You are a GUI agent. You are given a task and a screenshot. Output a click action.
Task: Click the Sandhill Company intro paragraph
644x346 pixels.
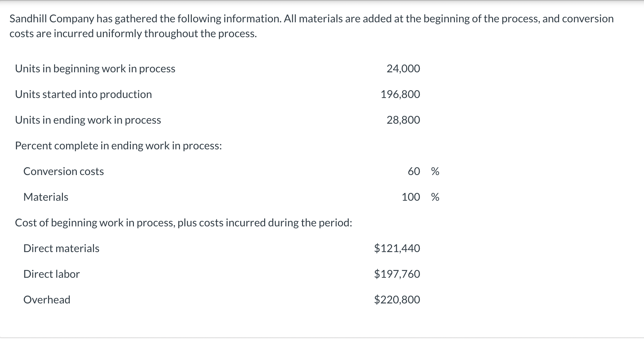point(312,26)
